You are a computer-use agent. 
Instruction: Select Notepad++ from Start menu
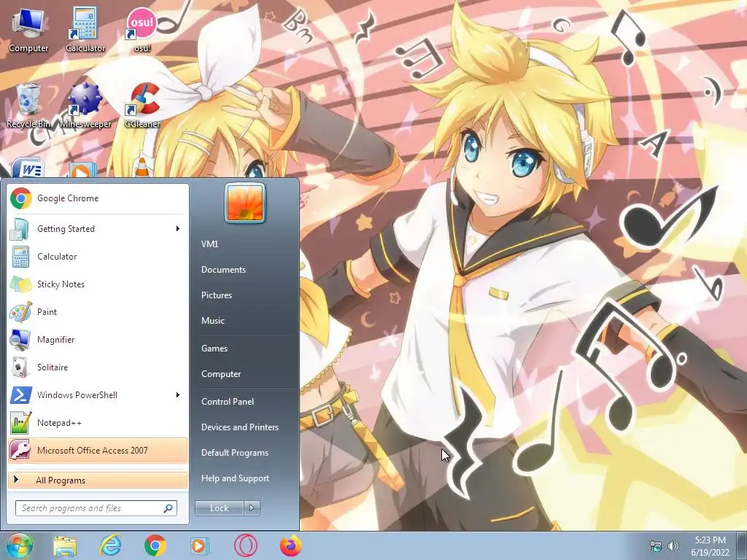point(98,422)
